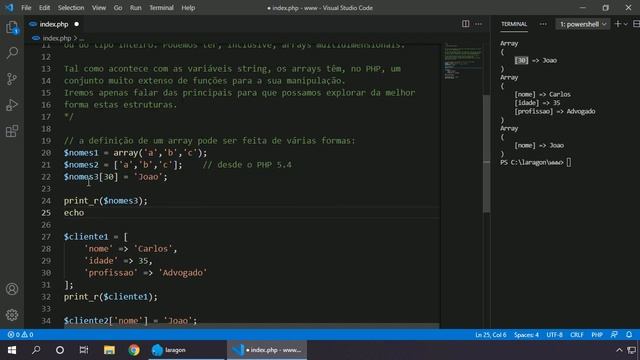Open the File menu
640x360 pixels.
point(26,8)
